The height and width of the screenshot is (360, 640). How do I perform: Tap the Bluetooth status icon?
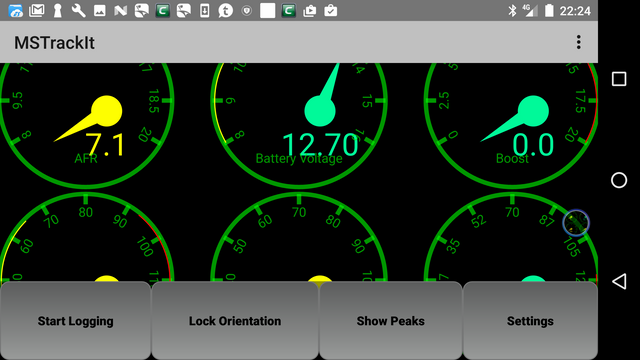[x=512, y=11]
